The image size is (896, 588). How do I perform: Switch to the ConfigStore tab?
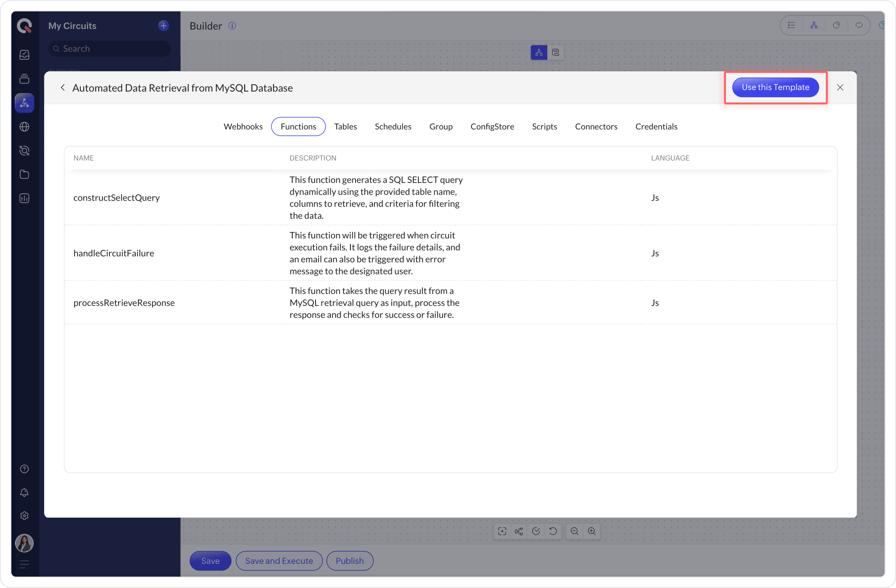coord(492,126)
